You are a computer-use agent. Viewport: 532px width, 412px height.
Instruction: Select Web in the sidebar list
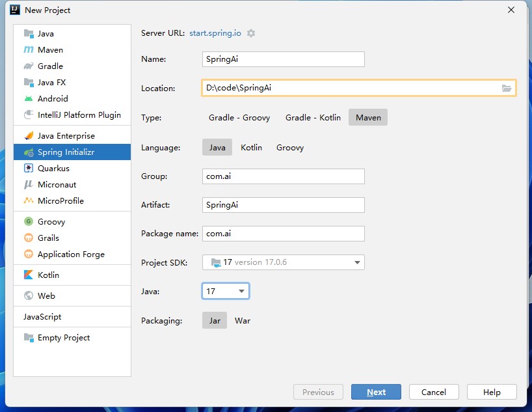pyautogui.click(x=72, y=295)
